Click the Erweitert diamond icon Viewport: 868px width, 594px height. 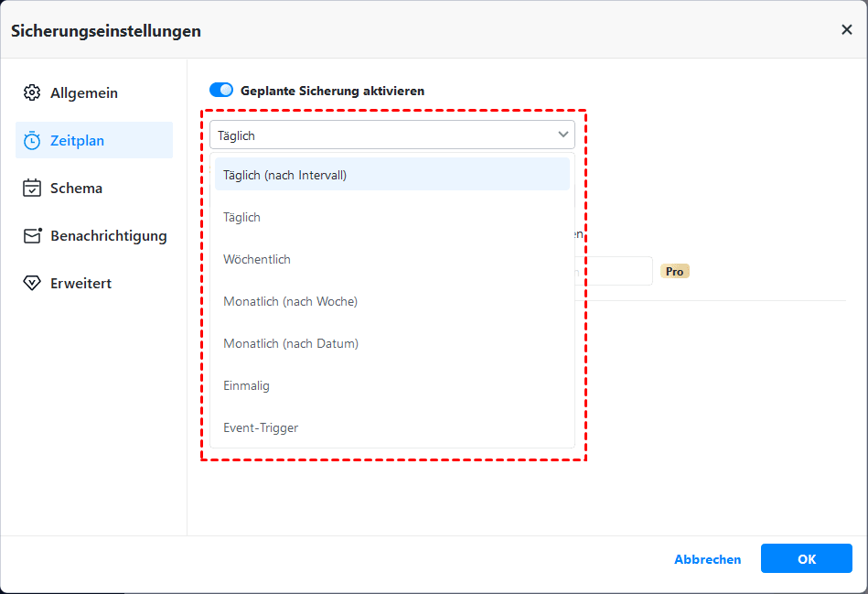[32, 284]
